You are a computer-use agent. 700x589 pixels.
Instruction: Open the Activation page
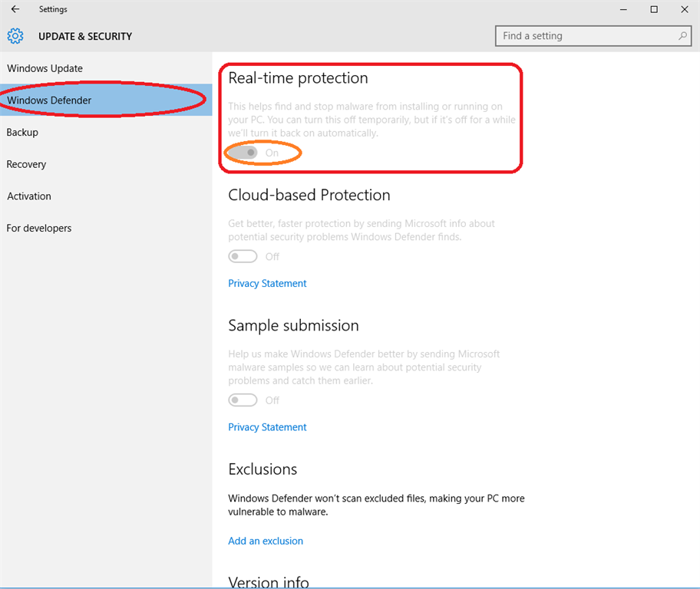click(x=29, y=196)
